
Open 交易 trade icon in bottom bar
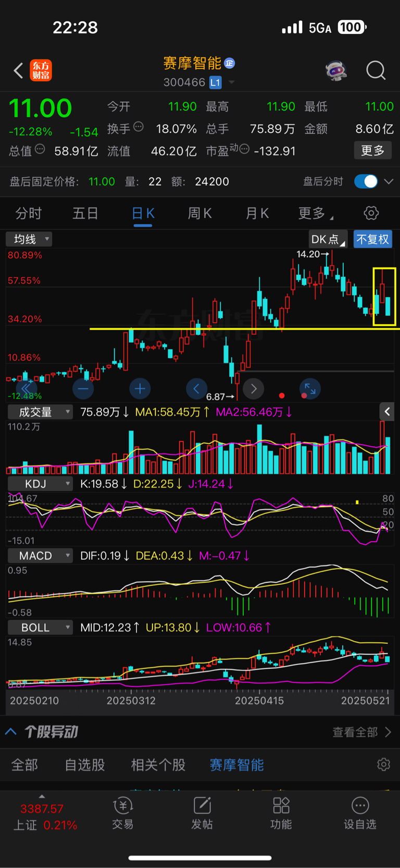tap(123, 813)
